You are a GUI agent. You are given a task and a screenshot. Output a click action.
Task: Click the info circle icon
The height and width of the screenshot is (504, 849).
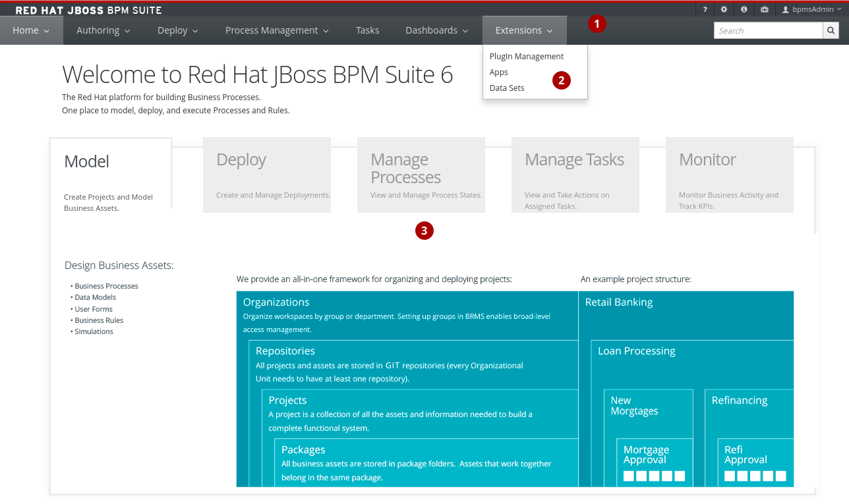click(744, 9)
